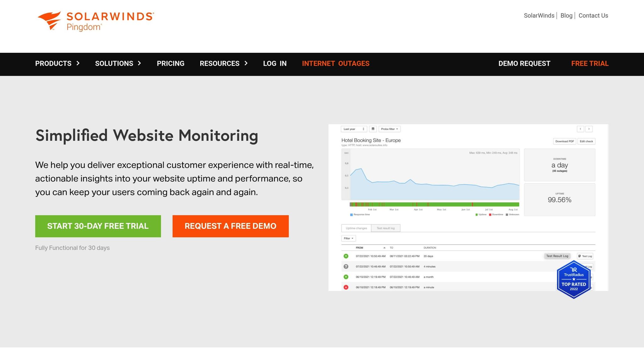The height and width of the screenshot is (362, 644).
Task: Click the SolarWinds Pingdom logo
Action: pyautogui.click(x=95, y=21)
